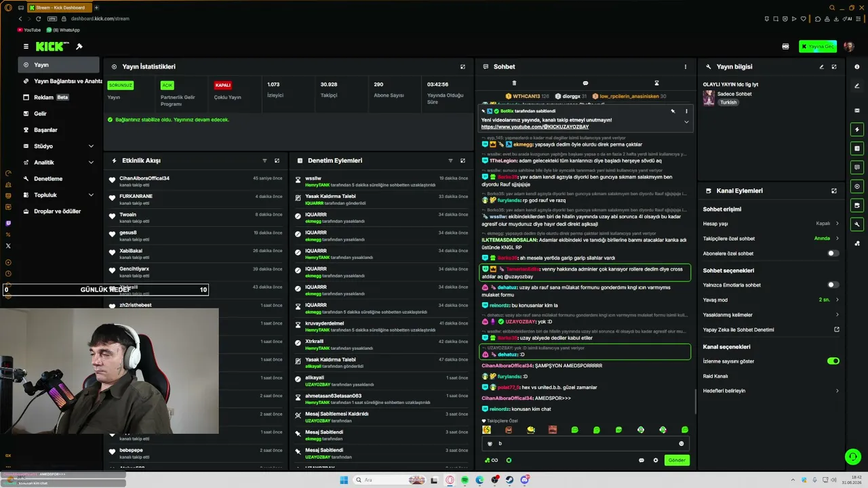
Task: Click the green headset support button
Action: [x=853, y=457]
